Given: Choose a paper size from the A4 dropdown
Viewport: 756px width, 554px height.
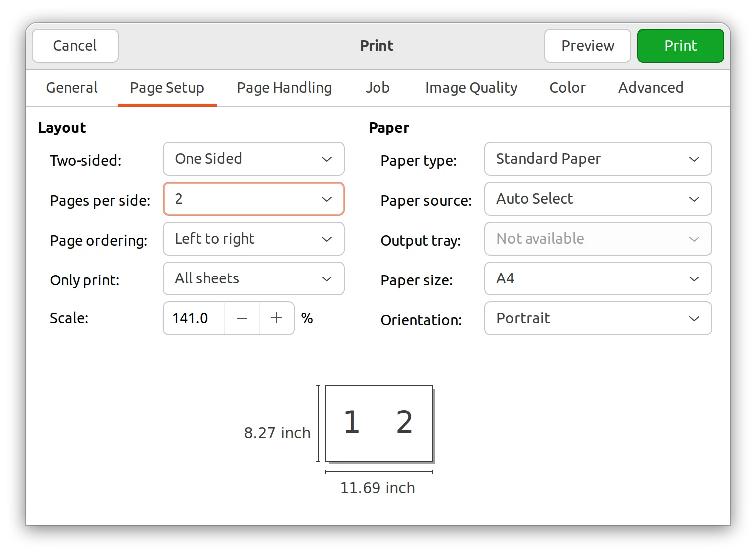Looking at the screenshot, I should pyautogui.click(x=598, y=278).
